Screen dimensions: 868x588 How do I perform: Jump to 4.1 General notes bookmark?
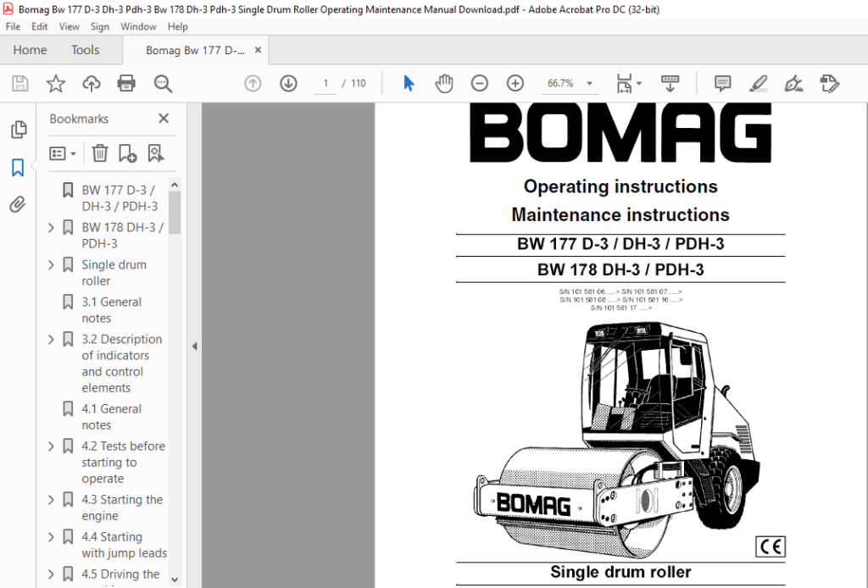pyautogui.click(x=111, y=417)
